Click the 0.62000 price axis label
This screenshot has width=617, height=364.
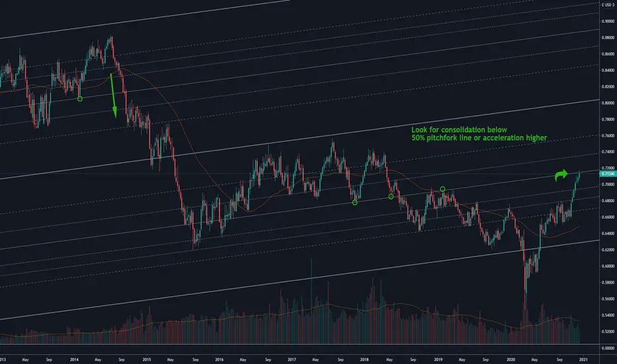pos(608,250)
